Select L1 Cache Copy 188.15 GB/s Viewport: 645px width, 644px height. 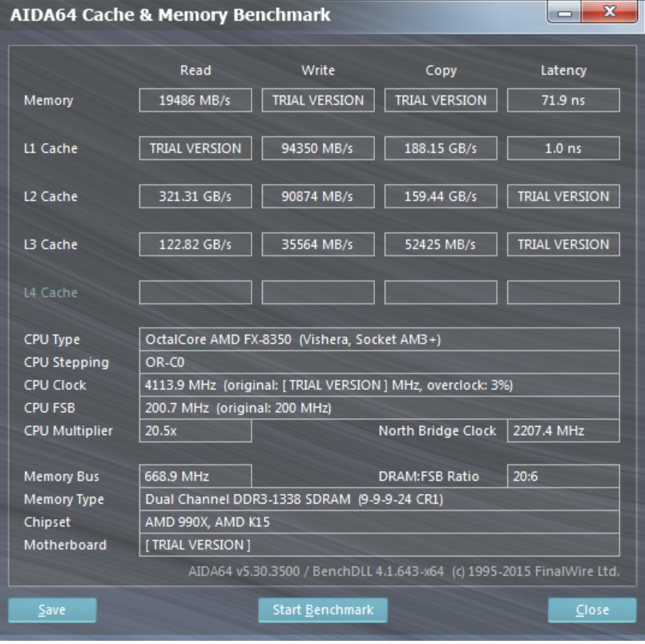coord(441,148)
